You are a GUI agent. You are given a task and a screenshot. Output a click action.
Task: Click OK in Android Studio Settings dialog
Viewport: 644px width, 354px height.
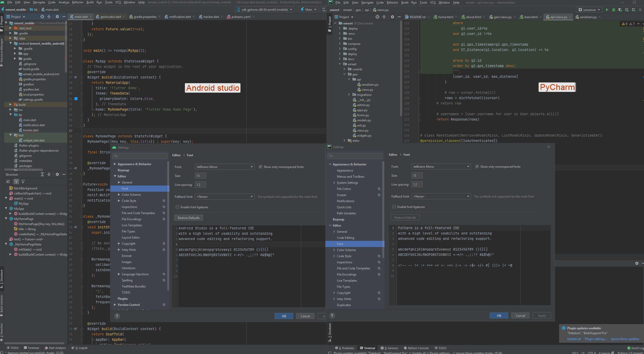284,316
